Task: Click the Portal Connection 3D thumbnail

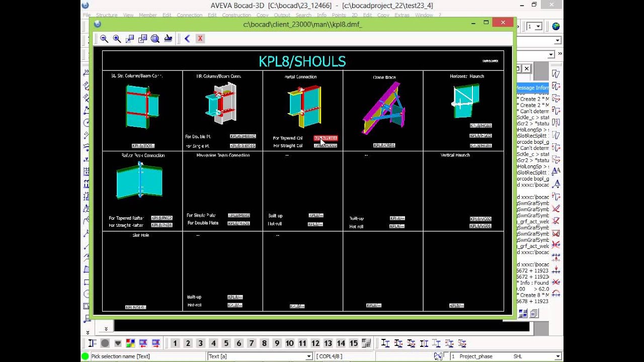Action: (304, 107)
